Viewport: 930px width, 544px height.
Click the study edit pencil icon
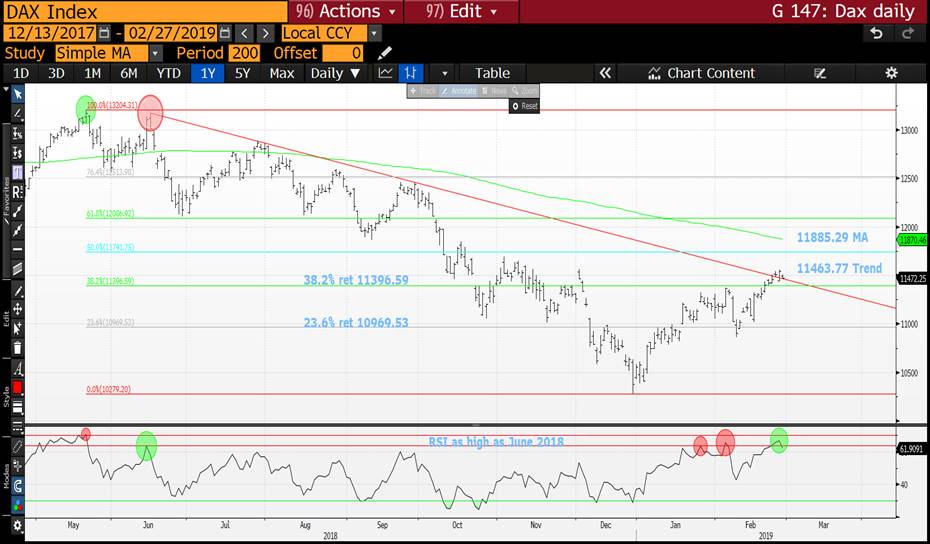(x=385, y=53)
